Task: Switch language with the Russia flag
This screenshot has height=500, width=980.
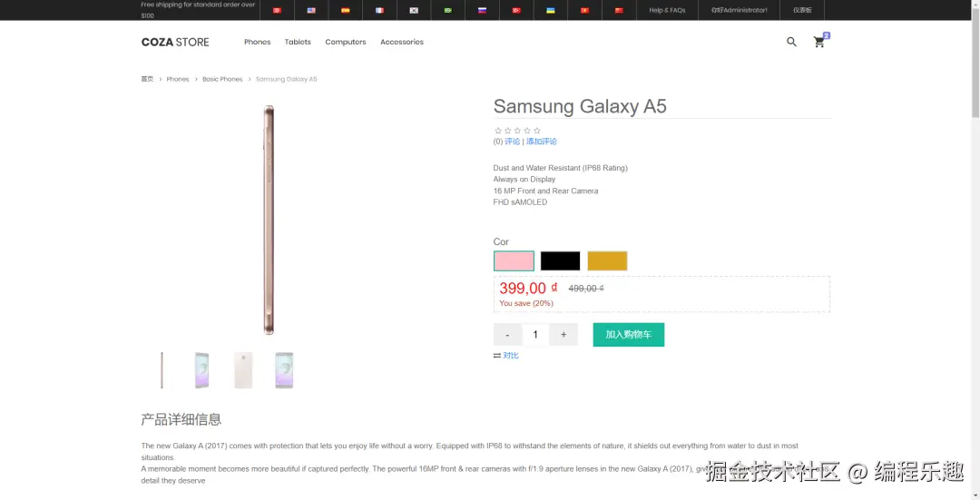Action: 483,10
